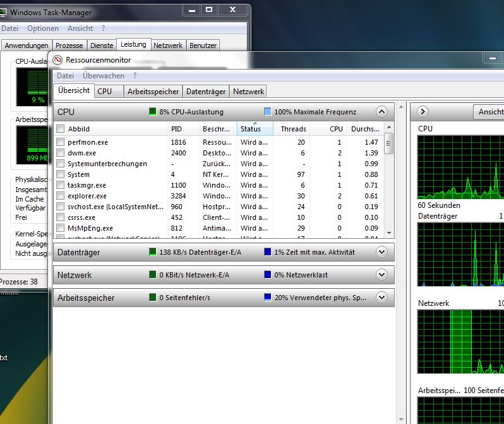Click CPU column header in process table
Screen dimensions: 504x424
(328, 129)
